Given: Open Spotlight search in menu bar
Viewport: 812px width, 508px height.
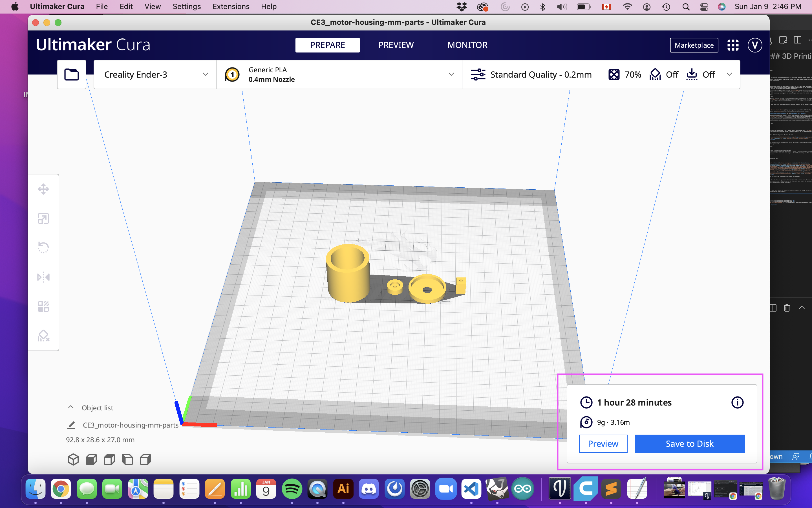Looking at the screenshot, I should (x=686, y=6).
